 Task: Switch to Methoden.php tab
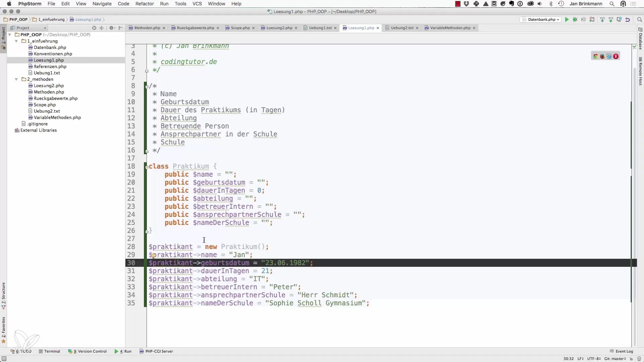[147, 28]
